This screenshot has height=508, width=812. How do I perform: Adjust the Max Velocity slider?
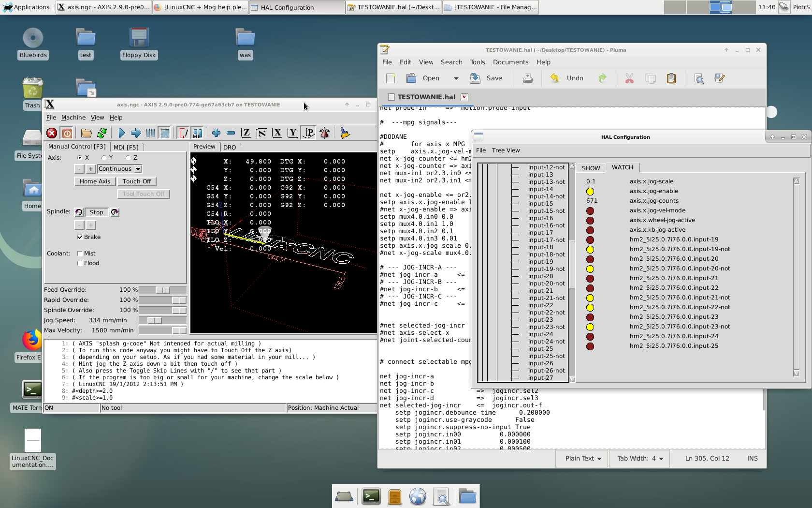pos(162,330)
